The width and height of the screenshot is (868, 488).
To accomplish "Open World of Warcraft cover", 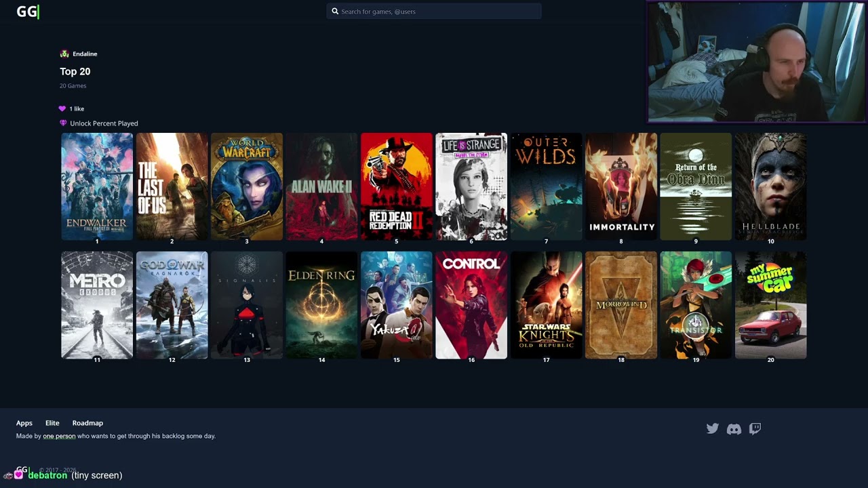I will pyautogui.click(x=247, y=186).
